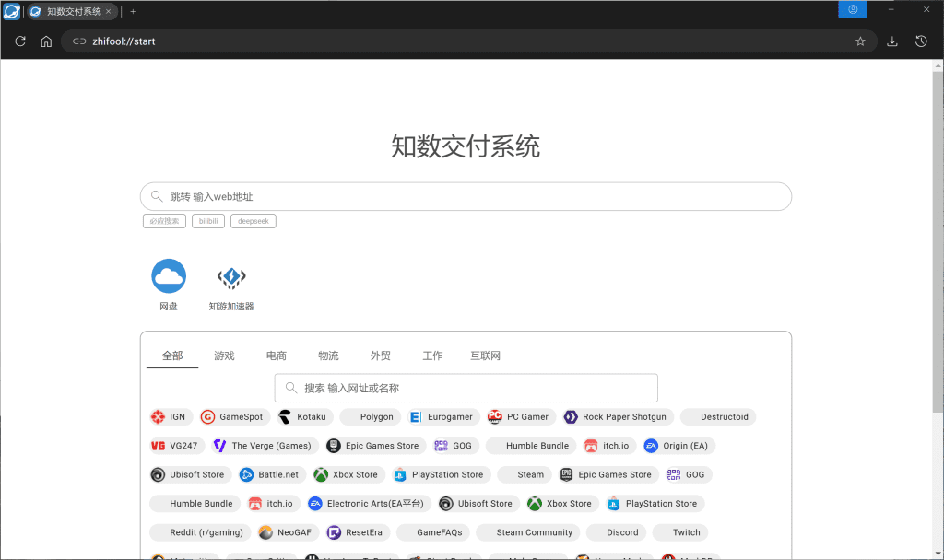Open the VG247 site chip
Viewport: 944px width, 560px height.
pyautogui.click(x=176, y=446)
